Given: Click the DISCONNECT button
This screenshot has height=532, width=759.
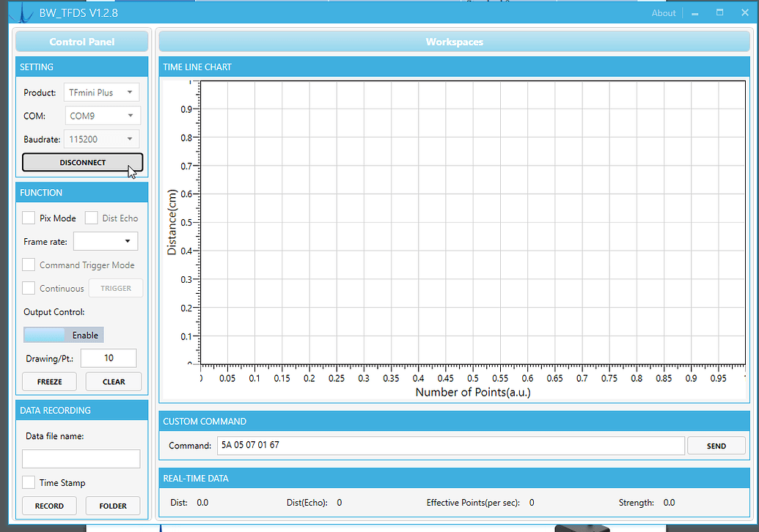Looking at the screenshot, I should 81,162.
